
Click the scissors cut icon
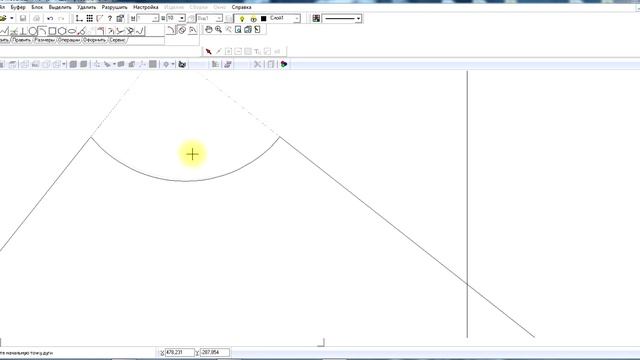click(257, 64)
